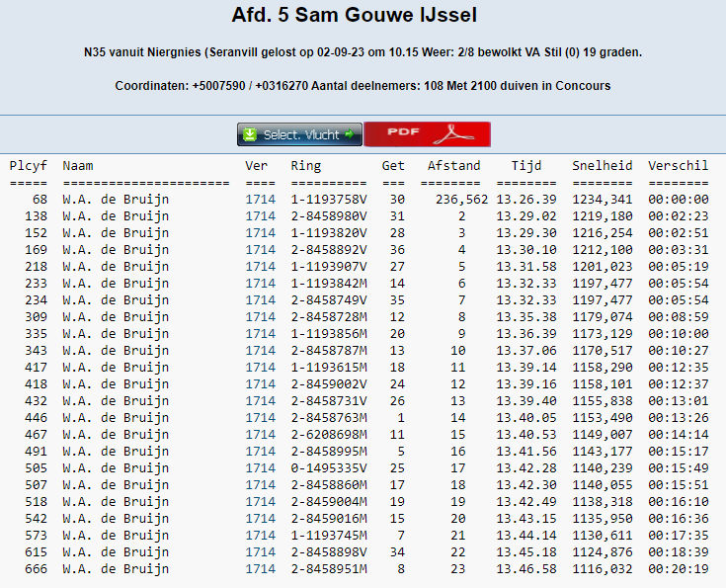Click the Coordinaten info line
This screenshot has width=726, height=588.
pos(363,86)
